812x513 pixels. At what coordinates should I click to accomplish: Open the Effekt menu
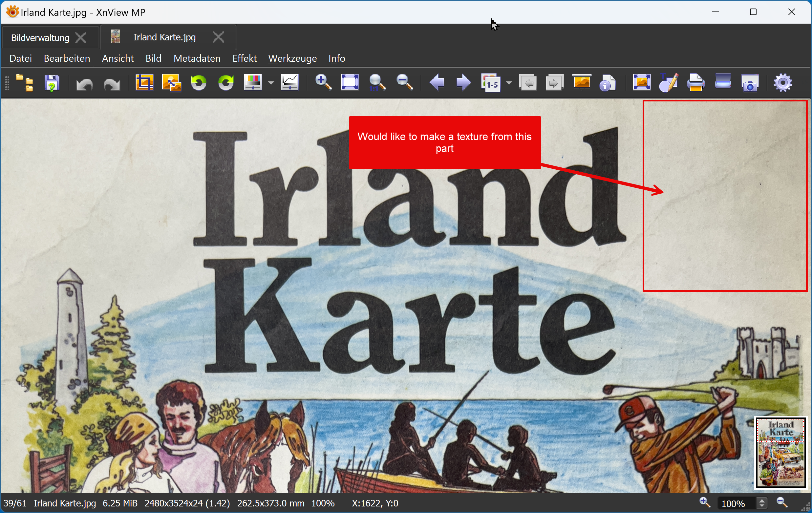(244, 58)
